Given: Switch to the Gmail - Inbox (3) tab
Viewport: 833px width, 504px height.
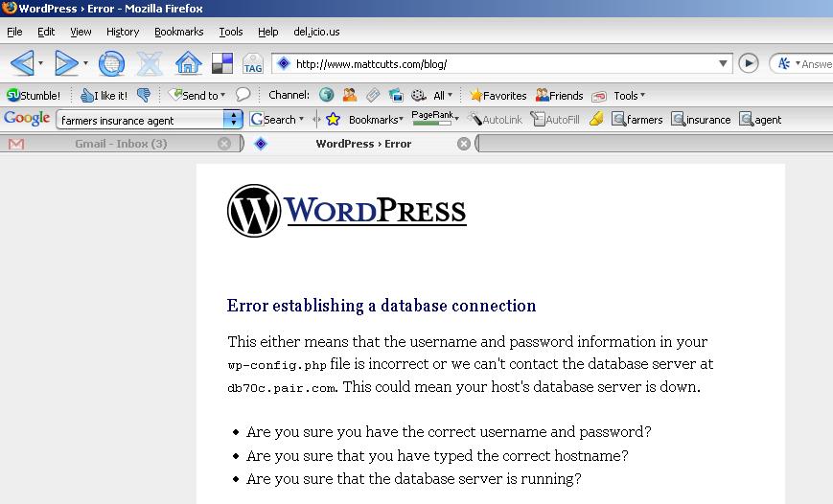Looking at the screenshot, I should pos(121,144).
